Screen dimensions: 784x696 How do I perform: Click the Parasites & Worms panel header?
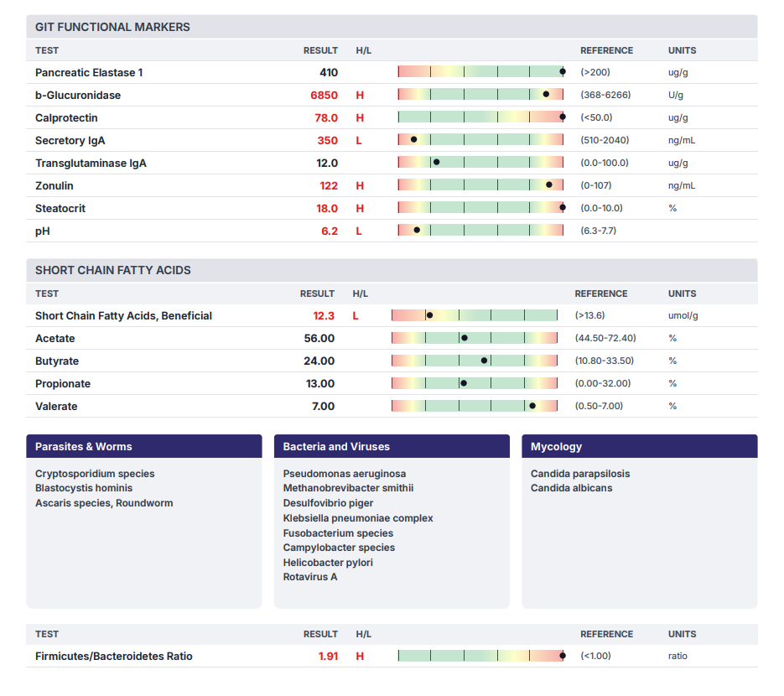(144, 446)
